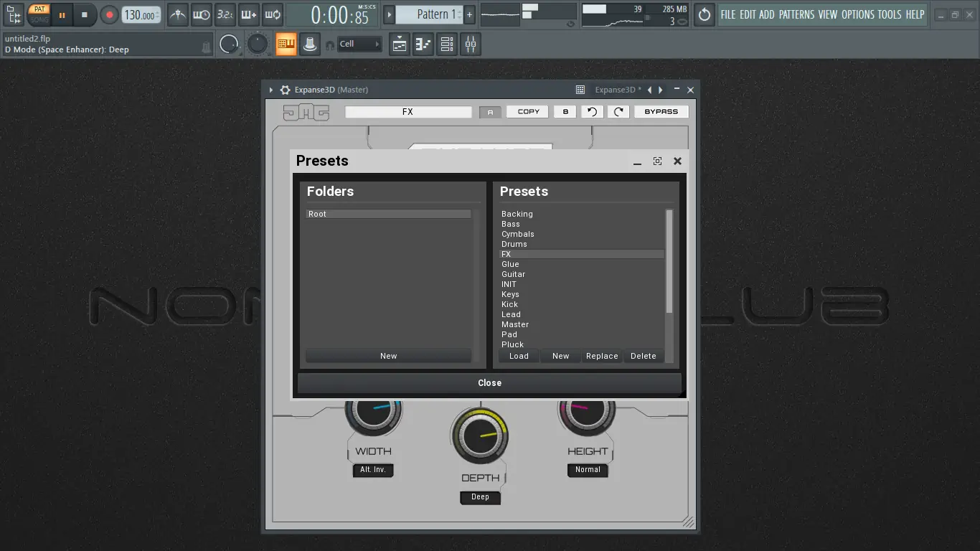Toggle loop recording icon
Image resolution: width=980 pixels, height=551 pixels.
click(273, 14)
